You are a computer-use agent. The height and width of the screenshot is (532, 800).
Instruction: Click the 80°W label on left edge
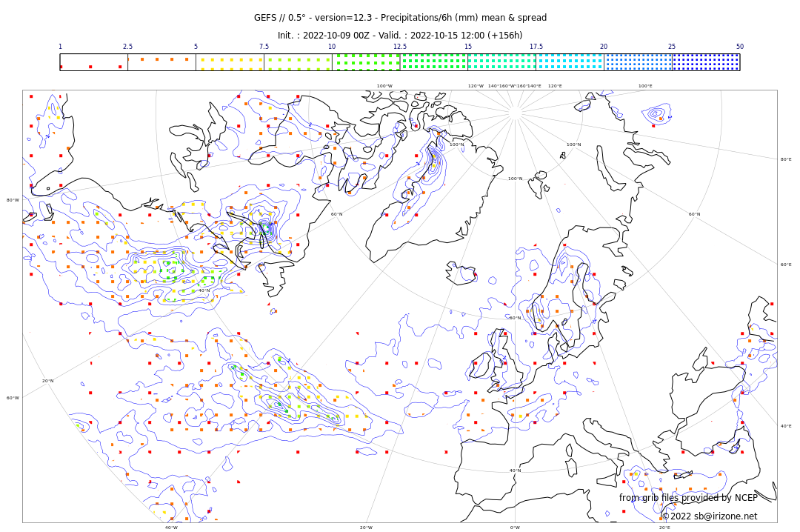pyautogui.click(x=13, y=200)
